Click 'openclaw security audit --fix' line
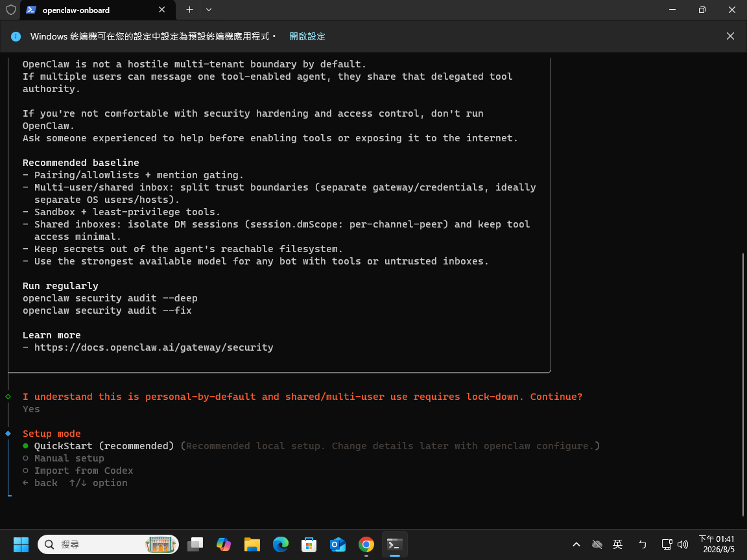 coord(107,310)
